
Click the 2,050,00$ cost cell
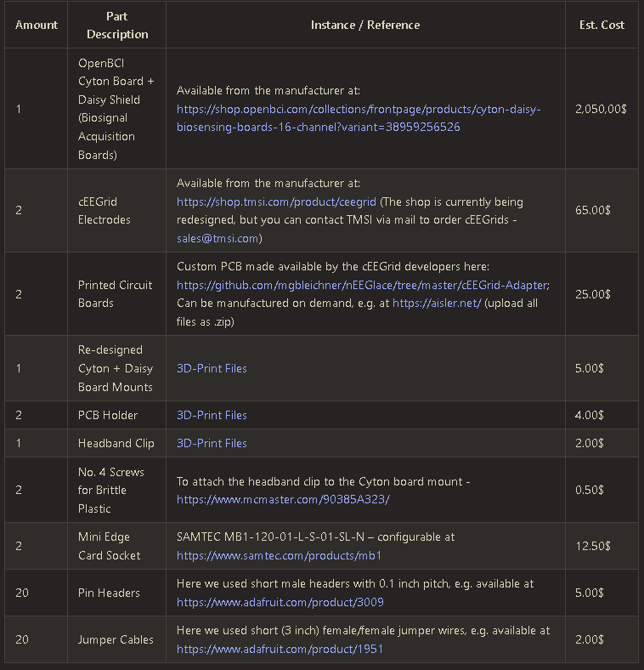[601, 109]
